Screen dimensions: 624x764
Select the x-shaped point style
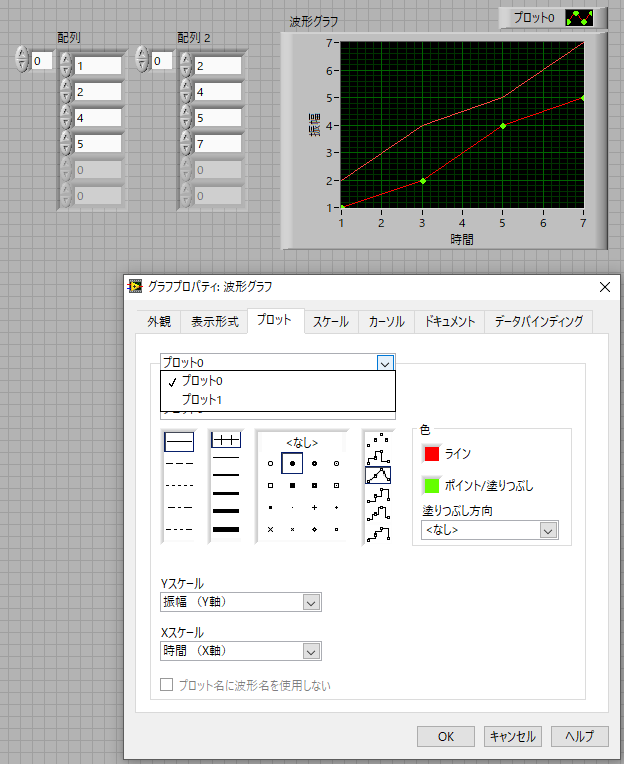(x=270, y=528)
